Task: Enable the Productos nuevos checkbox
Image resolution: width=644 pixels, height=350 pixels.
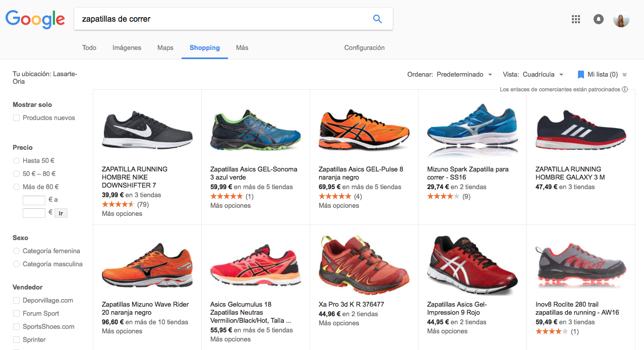Action: coord(17,118)
